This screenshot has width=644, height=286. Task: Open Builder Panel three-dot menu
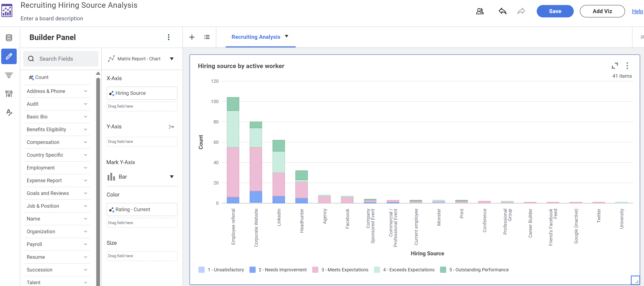click(169, 37)
